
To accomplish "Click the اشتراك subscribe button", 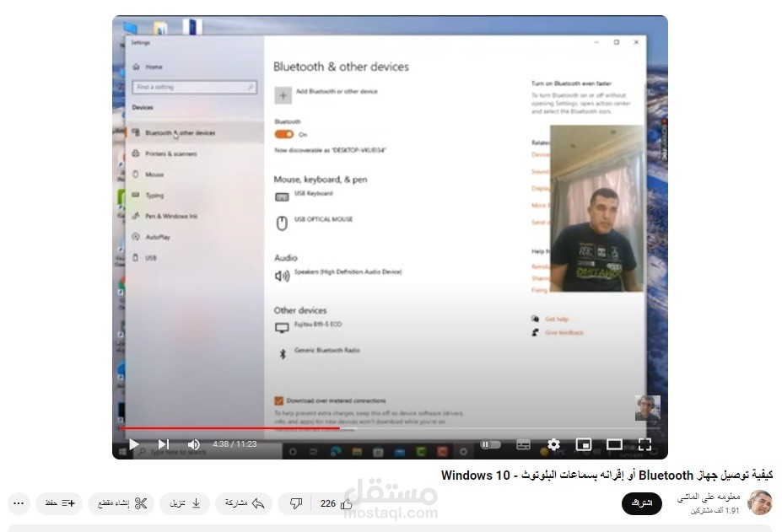I will pos(641,503).
